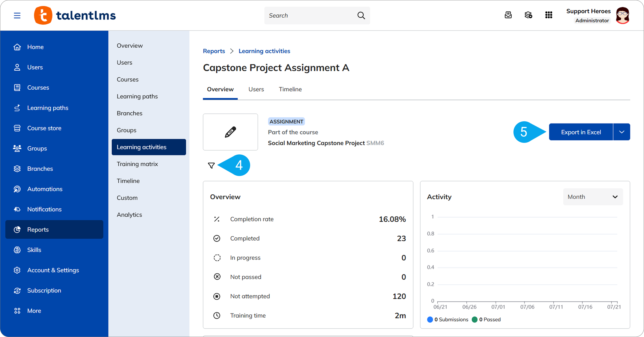Open the apps grid icon
The height and width of the screenshot is (337, 644).
549,15
